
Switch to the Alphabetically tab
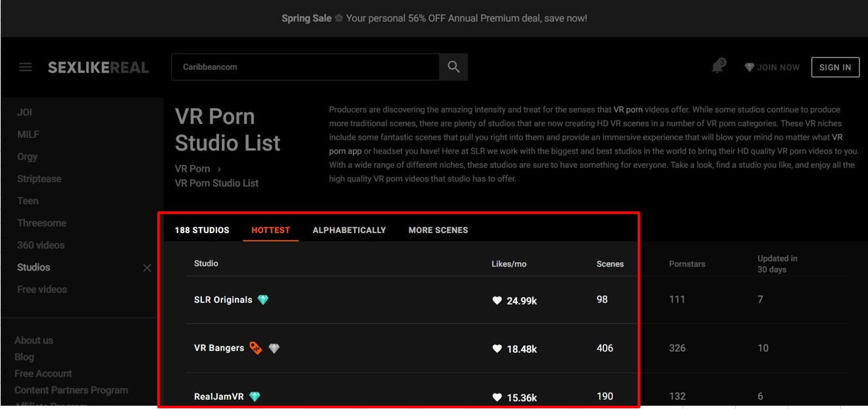tap(349, 230)
